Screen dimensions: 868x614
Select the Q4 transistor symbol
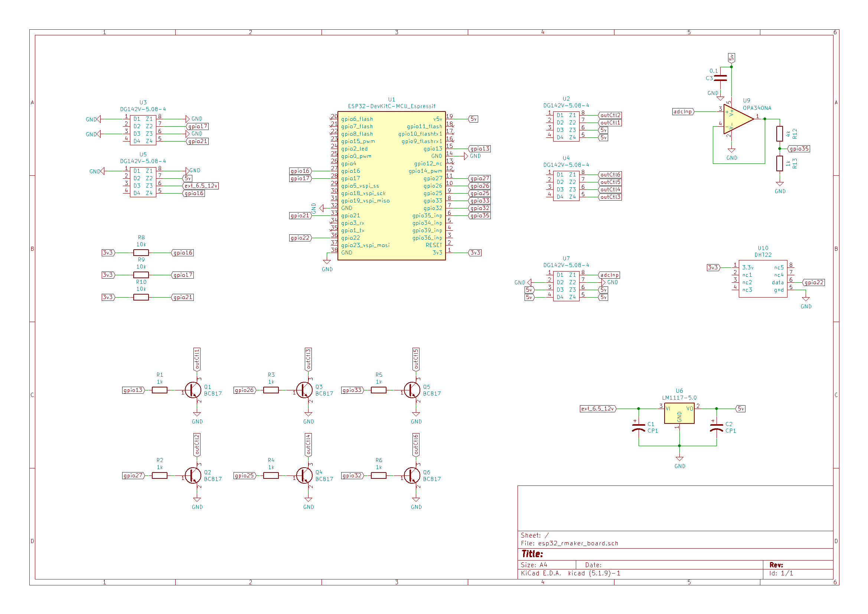304,475
